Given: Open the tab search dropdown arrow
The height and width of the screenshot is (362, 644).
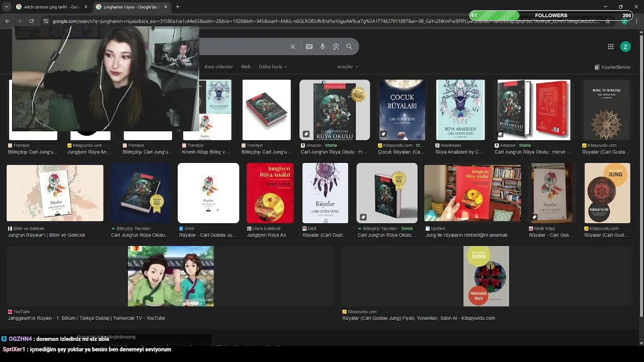Looking at the screenshot, I should coord(7,7).
